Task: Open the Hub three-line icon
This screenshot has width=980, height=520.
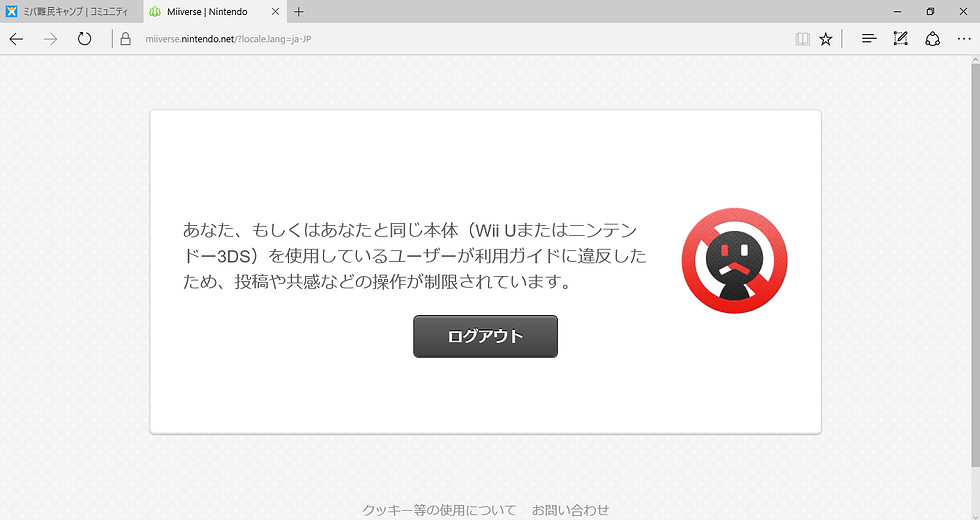Action: (x=869, y=39)
